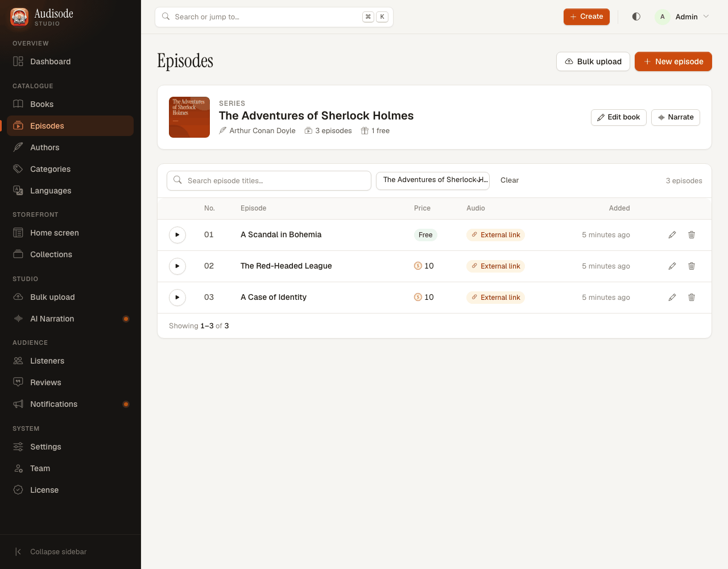Delete the A Case of Identity episode
This screenshot has width=728, height=569.
coord(692,298)
